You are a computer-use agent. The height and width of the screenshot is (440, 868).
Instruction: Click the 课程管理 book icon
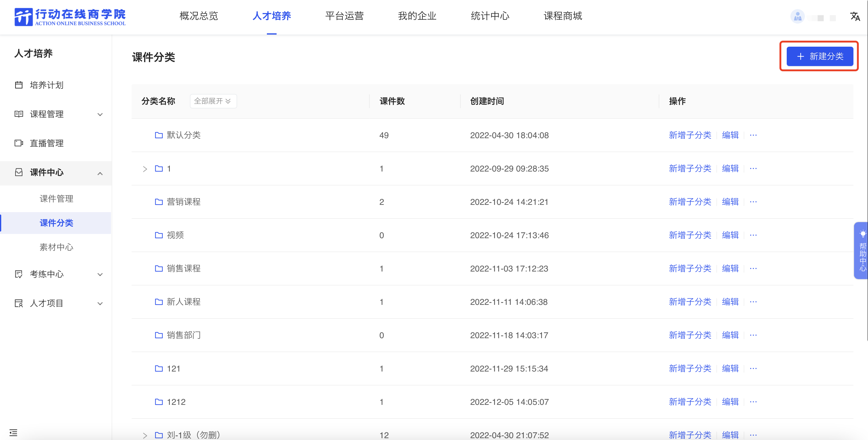tap(19, 114)
